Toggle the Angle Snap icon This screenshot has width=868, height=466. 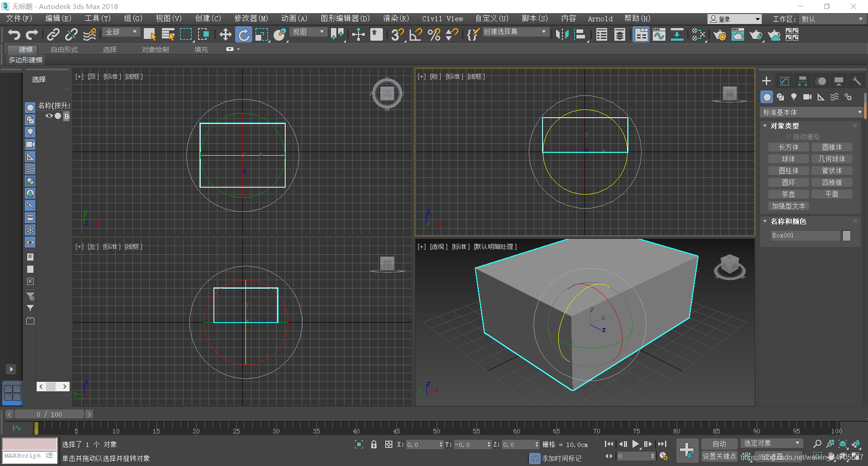415,35
